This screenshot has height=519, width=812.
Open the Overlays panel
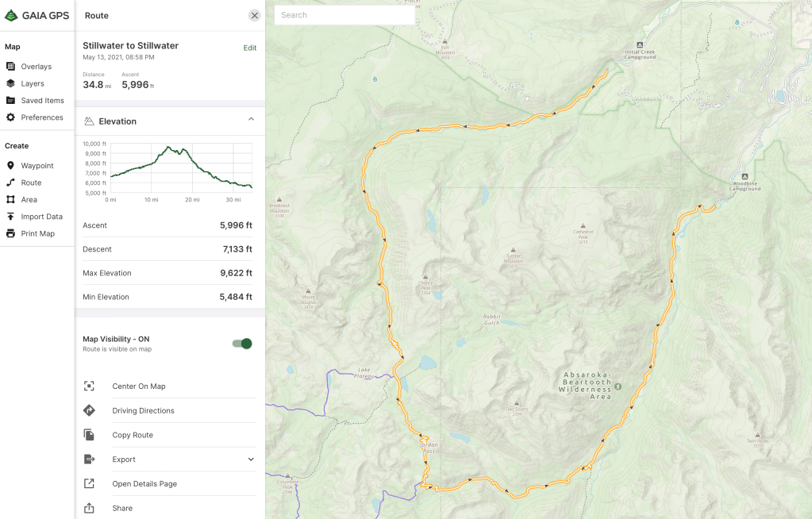pyautogui.click(x=36, y=67)
